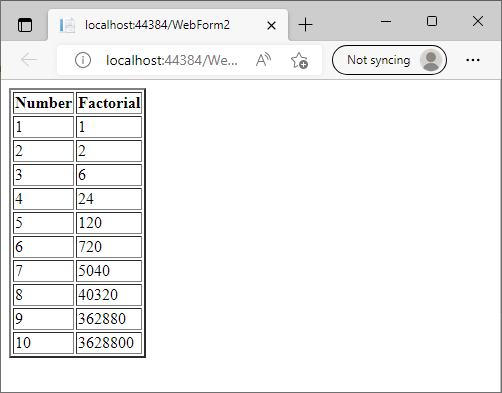Click the Not syncing profile button
This screenshot has height=393, width=502.
[x=389, y=60]
